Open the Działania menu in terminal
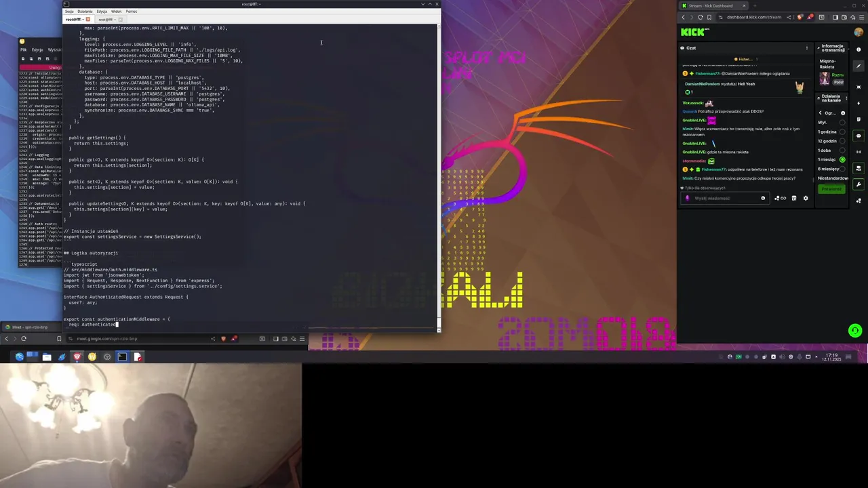The height and width of the screenshot is (488, 868). pos(85,12)
